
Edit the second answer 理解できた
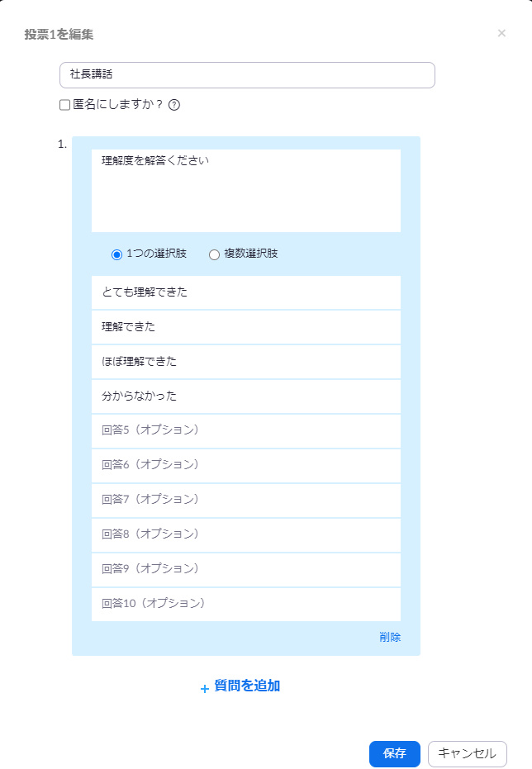tap(245, 327)
